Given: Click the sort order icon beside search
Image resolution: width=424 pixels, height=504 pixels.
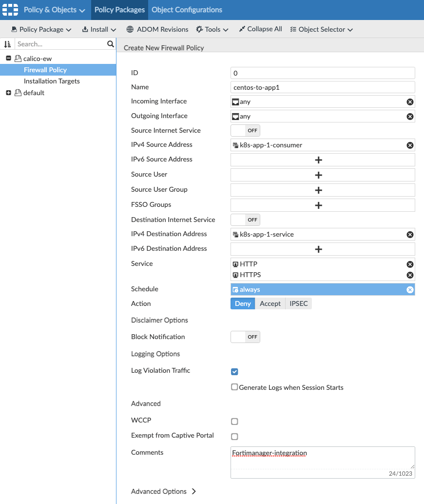Looking at the screenshot, I should (7, 44).
